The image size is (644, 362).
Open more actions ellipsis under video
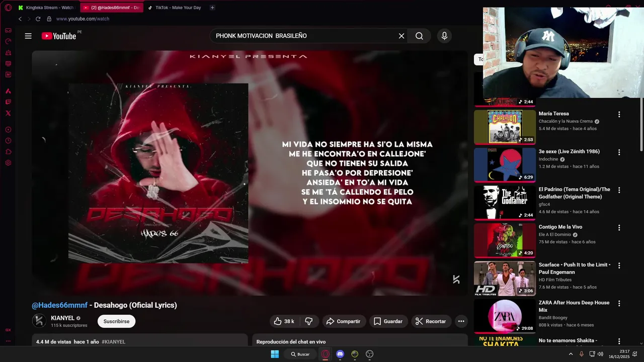[x=461, y=321]
